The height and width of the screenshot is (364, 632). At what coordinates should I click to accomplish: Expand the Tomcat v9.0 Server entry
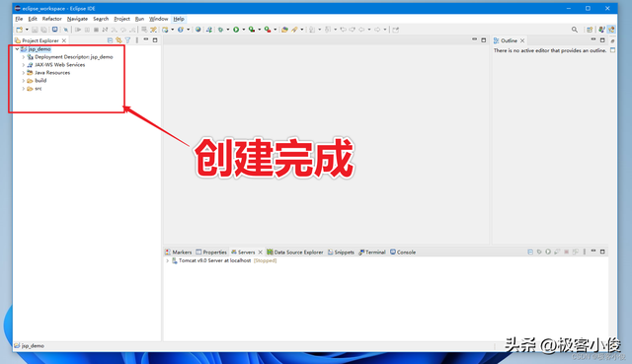[x=168, y=261]
